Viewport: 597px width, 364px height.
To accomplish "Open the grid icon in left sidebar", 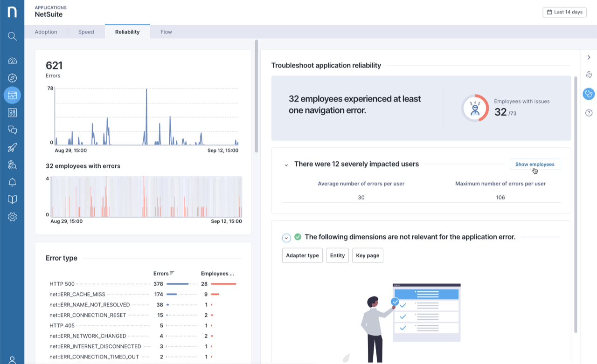I will coord(12,113).
